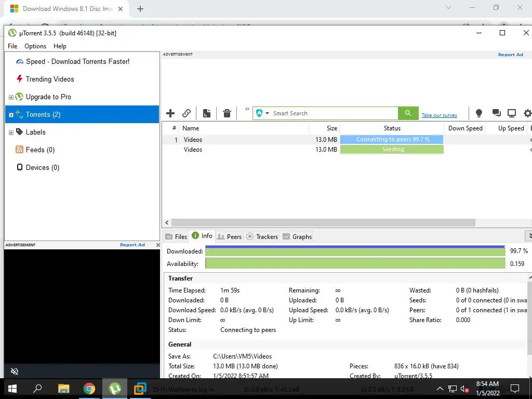
Task: Switch to the Graphs tab
Action: click(297, 236)
